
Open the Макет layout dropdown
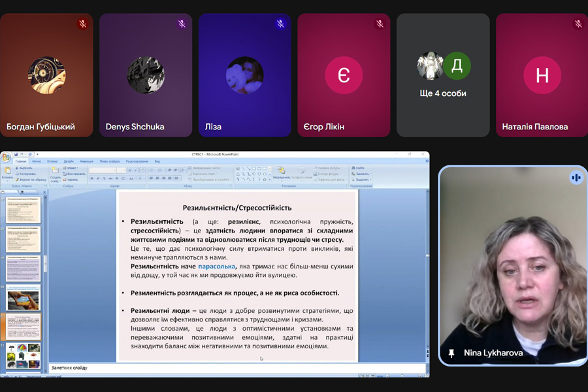(71, 168)
